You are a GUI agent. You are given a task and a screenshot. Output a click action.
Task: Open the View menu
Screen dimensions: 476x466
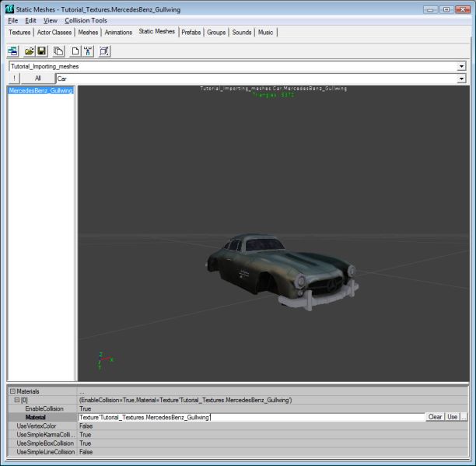[51, 21]
